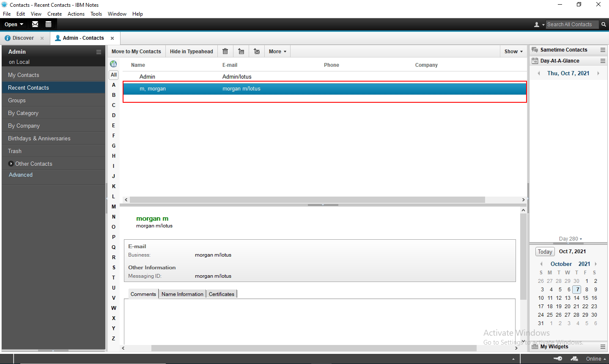Click the person icon beside the search box
This screenshot has width=609, height=364.
tap(537, 25)
